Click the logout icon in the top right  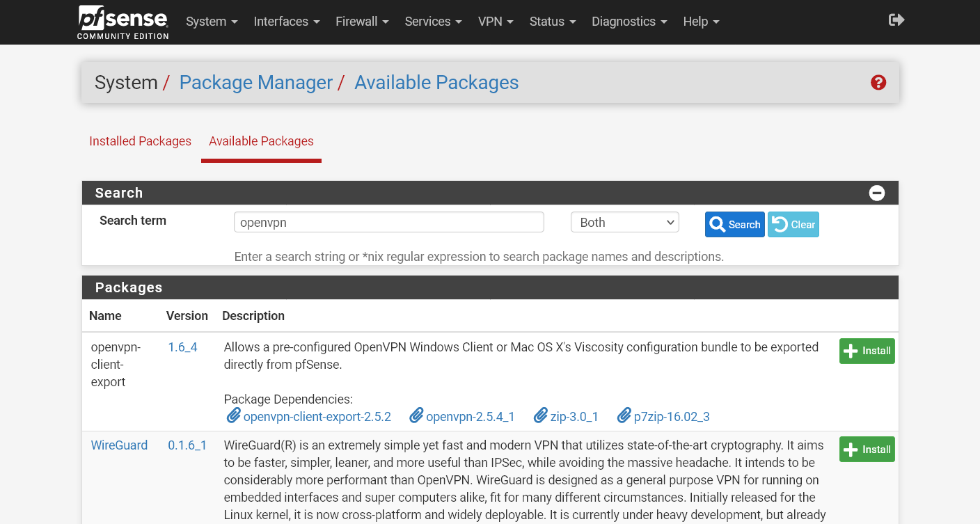[896, 20]
